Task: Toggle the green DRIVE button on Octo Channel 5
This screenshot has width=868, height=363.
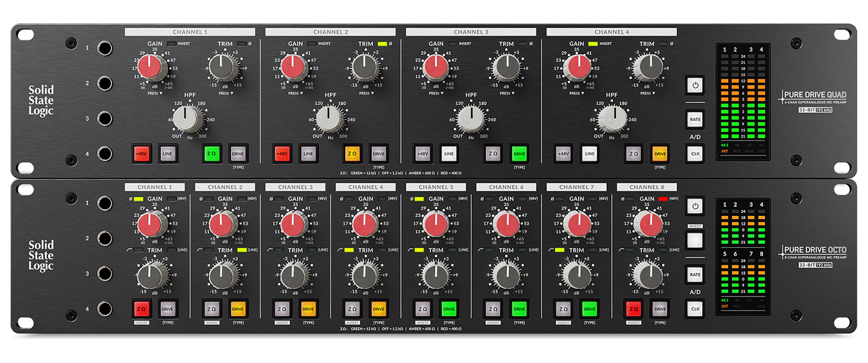Action: pyautogui.click(x=449, y=309)
